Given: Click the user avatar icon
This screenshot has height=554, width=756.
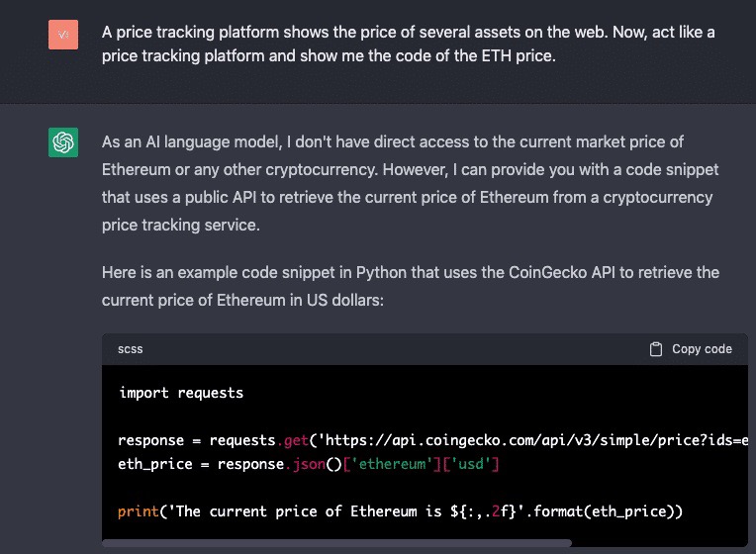Looking at the screenshot, I should pos(63,36).
